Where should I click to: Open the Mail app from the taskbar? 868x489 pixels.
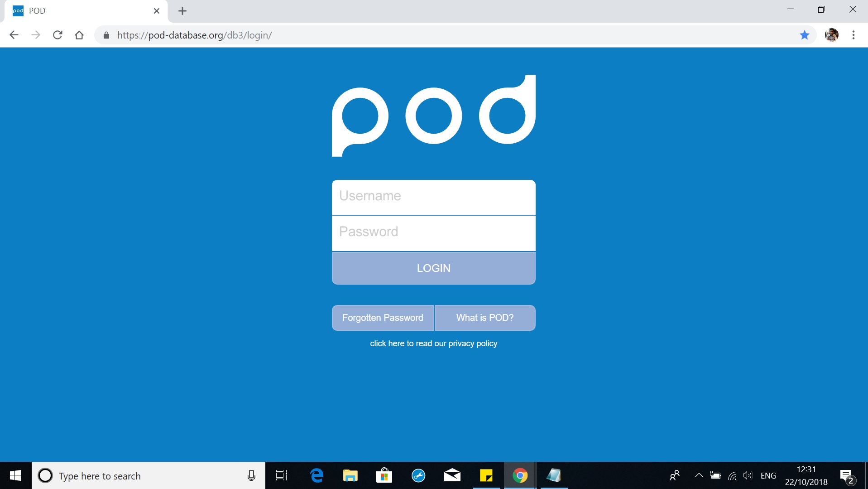pos(452,475)
